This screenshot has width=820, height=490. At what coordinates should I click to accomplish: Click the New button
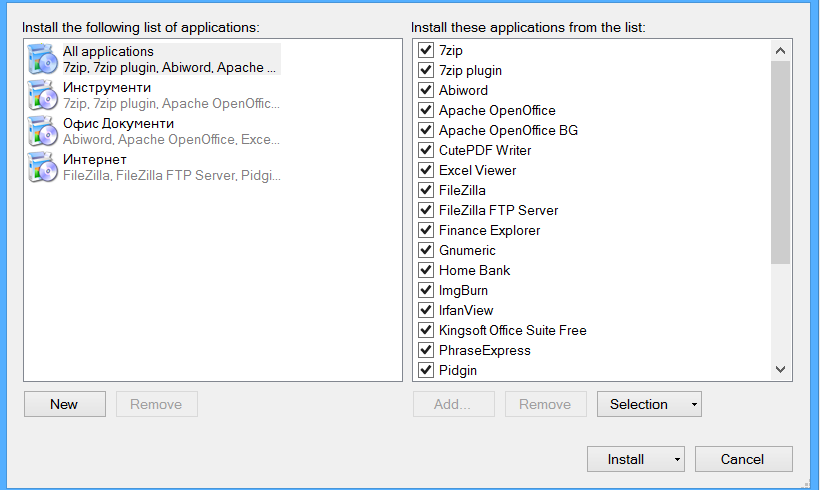coord(65,404)
